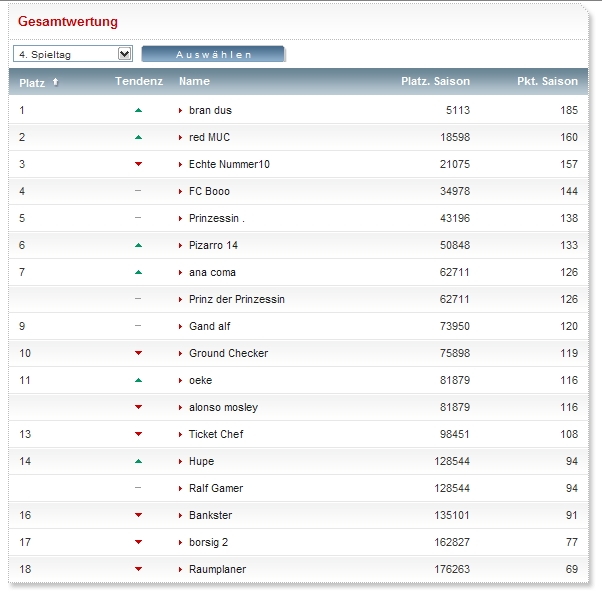Click red down-trend arrow for Ground Checker

click(x=139, y=353)
